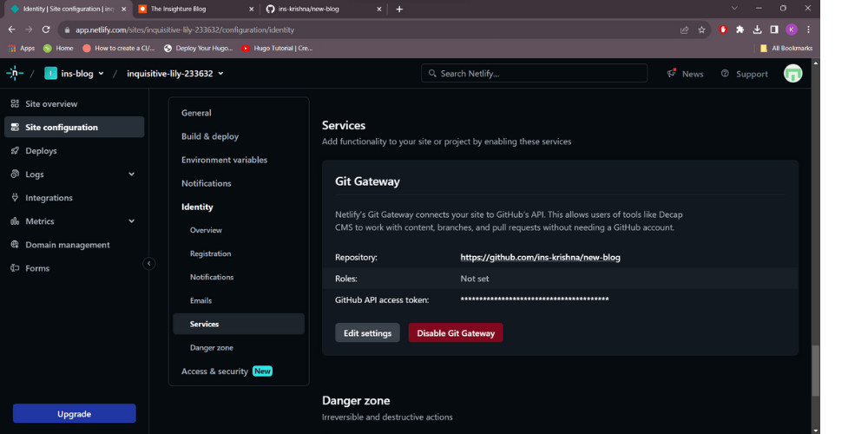This screenshot has width=868, height=434.
Task: Open the Apps bookmark
Action: (x=22, y=48)
